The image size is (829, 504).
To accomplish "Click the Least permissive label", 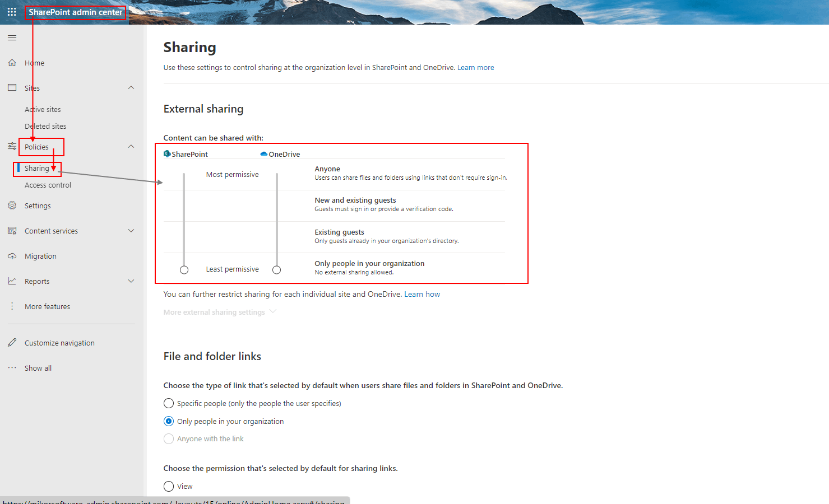I will click(x=232, y=269).
